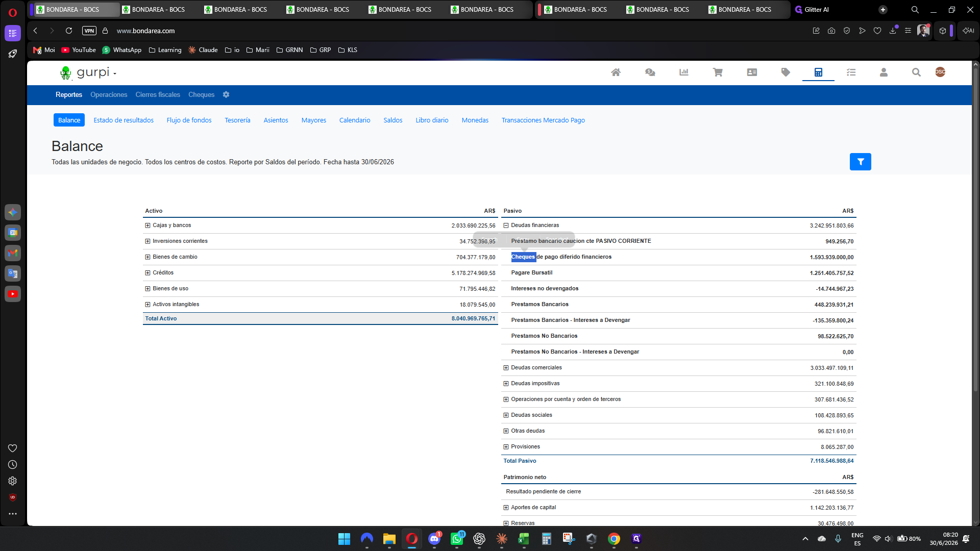Switch to Estado de resultados tab

124,120
